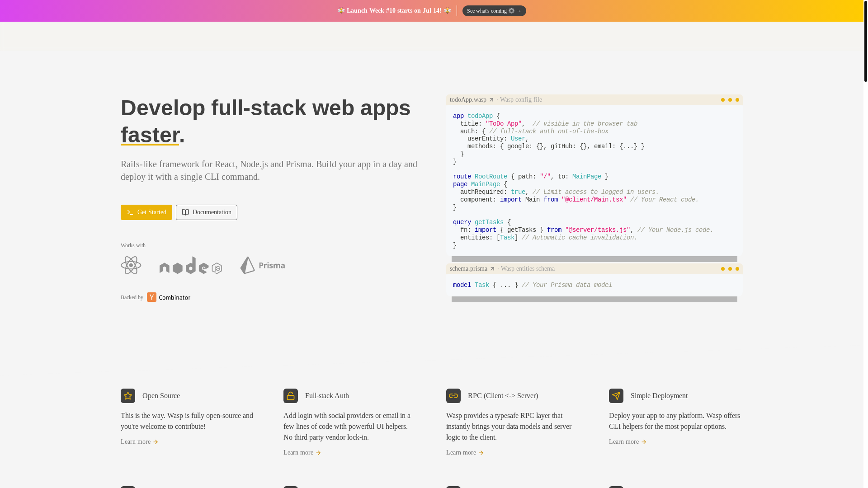Follow Learn more under Open Source

click(x=140, y=442)
